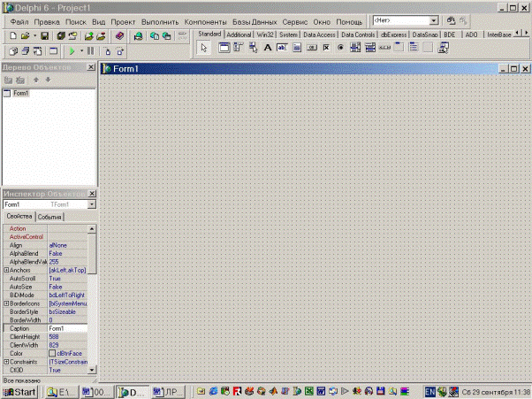Pick the ComboBox component in the palette
This screenshot has height=399, width=532.
(369, 48)
